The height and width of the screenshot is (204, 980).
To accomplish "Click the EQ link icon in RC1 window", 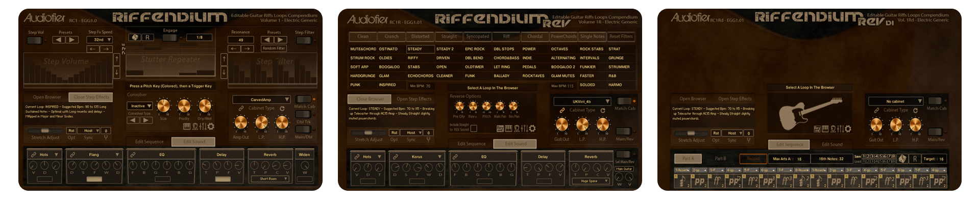I will [133, 155].
